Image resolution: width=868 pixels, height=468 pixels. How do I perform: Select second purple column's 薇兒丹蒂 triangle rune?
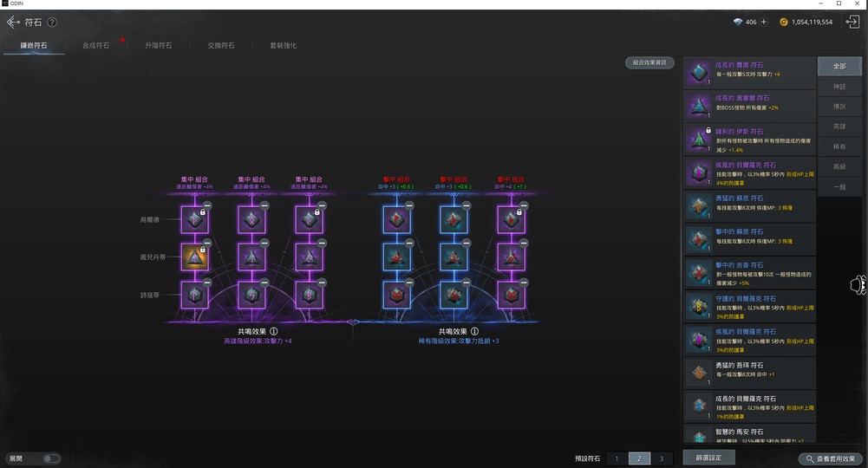click(x=251, y=257)
